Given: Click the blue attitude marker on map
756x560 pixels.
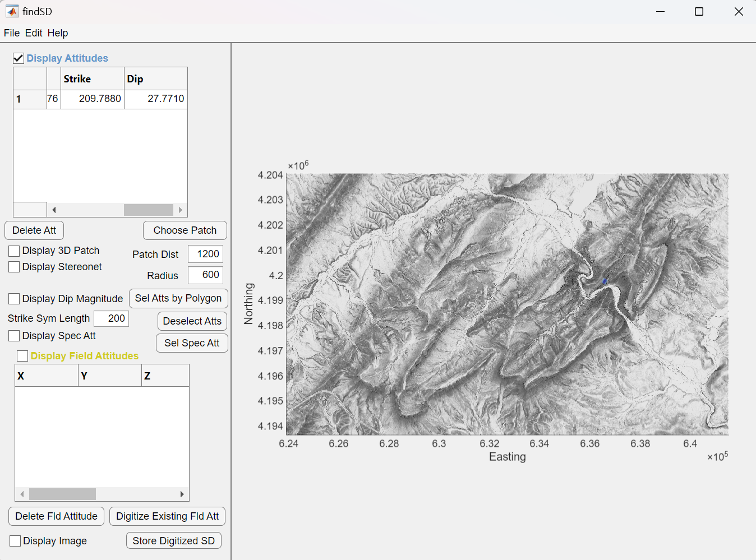Looking at the screenshot, I should [x=605, y=281].
